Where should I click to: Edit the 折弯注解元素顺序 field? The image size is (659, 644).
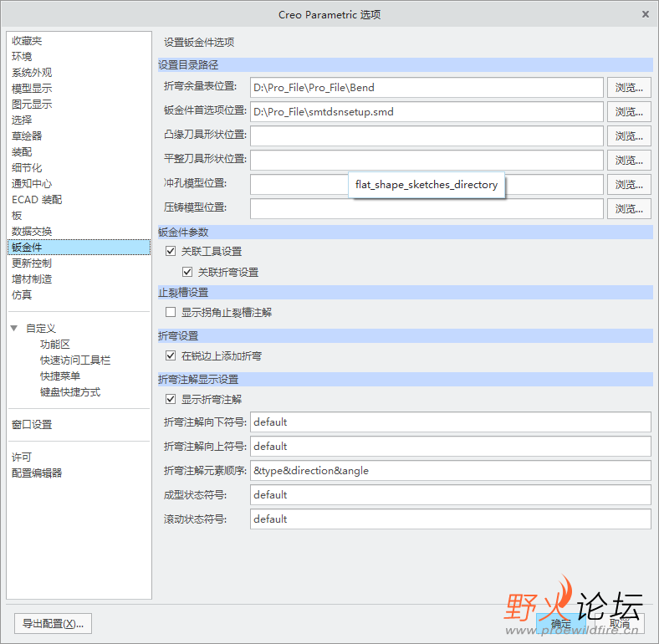pos(451,471)
